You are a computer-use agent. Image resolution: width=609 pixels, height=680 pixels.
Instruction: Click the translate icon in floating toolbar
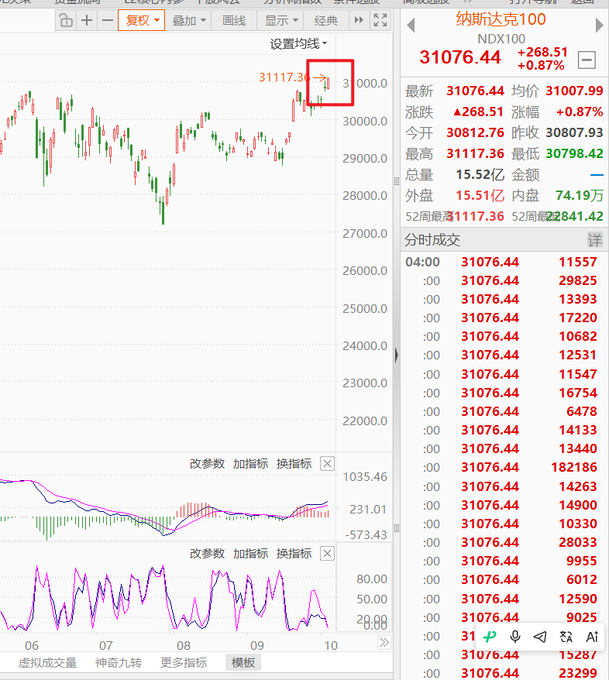coord(566,637)
